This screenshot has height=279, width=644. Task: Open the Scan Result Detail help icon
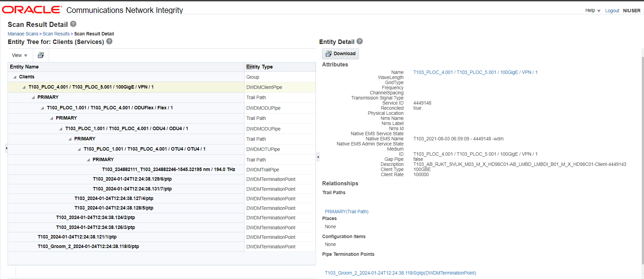[x=73, y=24]
